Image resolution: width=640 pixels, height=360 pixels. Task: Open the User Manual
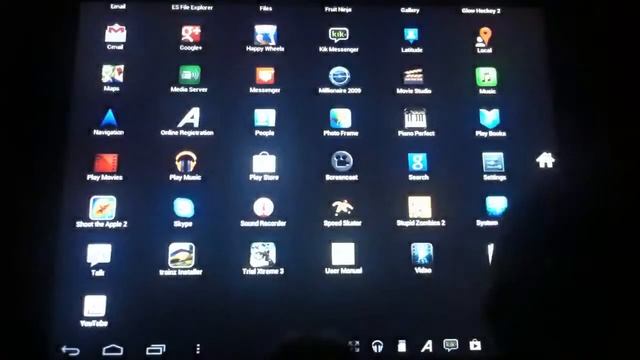point(343,254)
